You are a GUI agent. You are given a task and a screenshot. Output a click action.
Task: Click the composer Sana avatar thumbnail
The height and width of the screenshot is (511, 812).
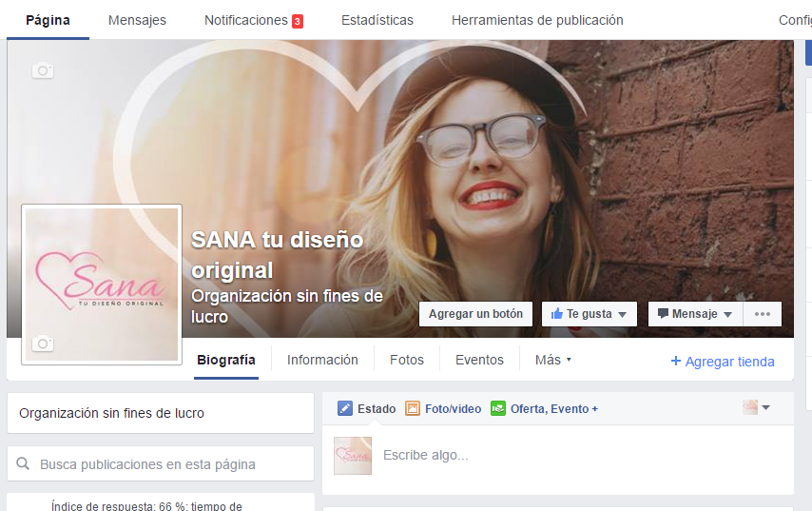pyautogui.click(x=353, y=456)
